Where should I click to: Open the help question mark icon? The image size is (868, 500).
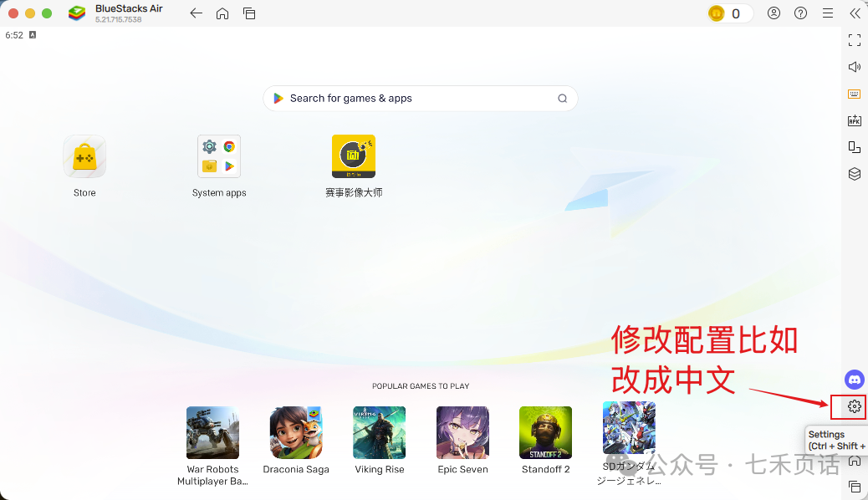point(800,13)
